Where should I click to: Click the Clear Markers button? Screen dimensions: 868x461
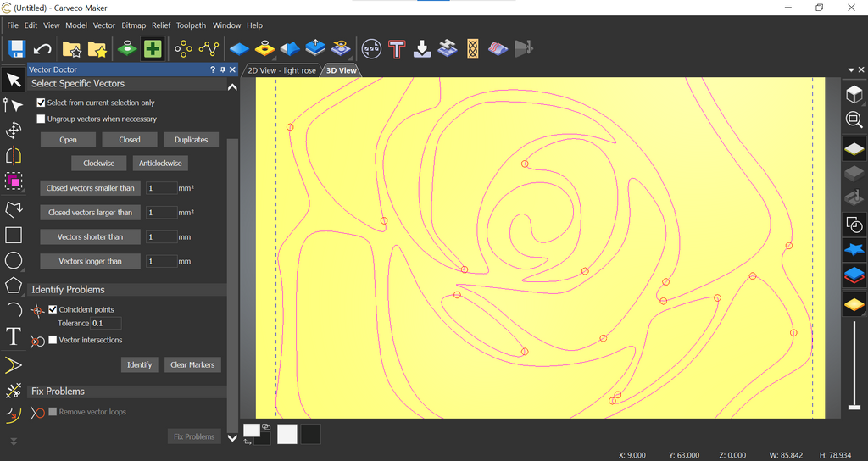click(x=192, y=364)
